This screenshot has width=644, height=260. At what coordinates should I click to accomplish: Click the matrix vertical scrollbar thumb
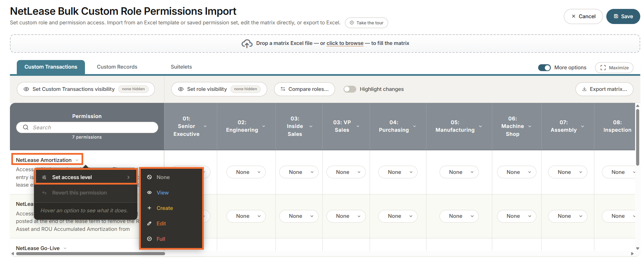pyautogui.click(x=637, y=137)
